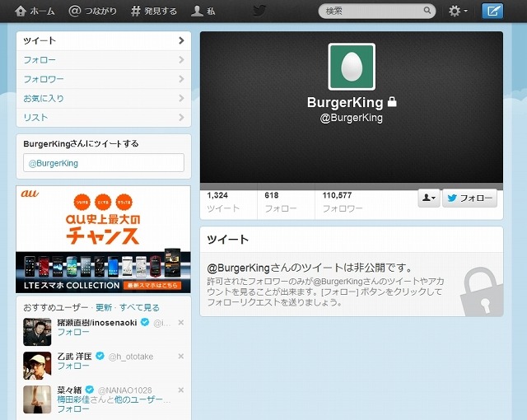
Task: Click the @BurgerKing tweet input box
Action: [104, 163]
